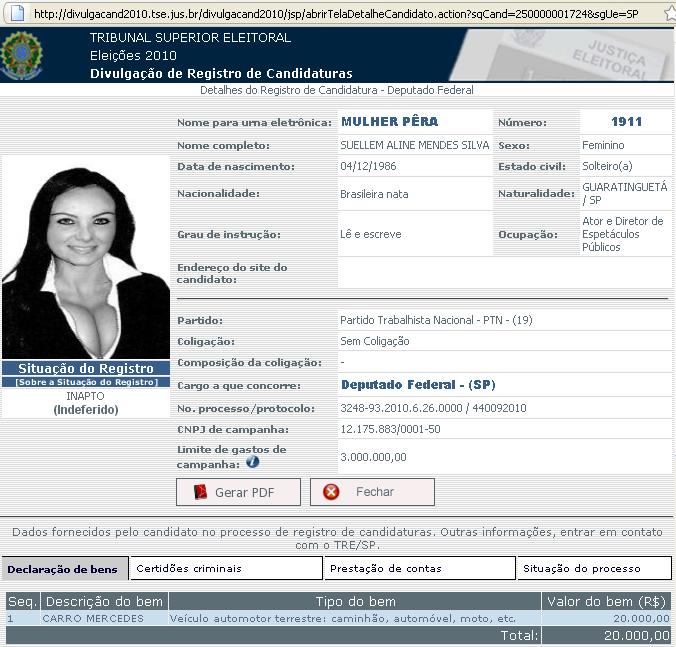
Task: Click the Solteiro(a) value
Action: (x=607, y=166)
